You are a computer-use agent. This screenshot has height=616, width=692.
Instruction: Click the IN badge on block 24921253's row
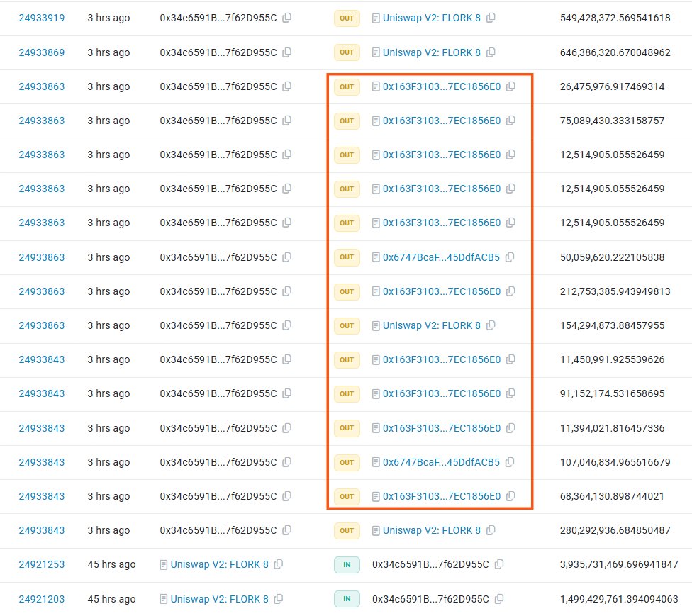347,564
